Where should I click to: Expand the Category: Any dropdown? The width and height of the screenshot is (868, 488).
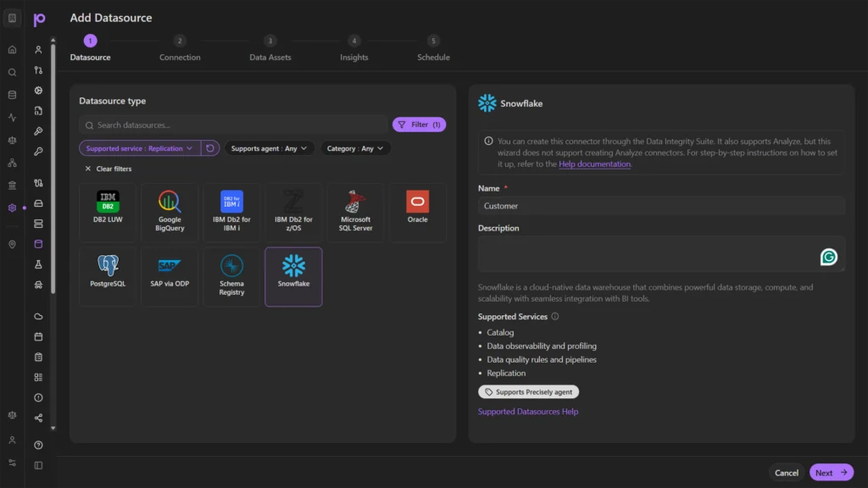[355, 148]
